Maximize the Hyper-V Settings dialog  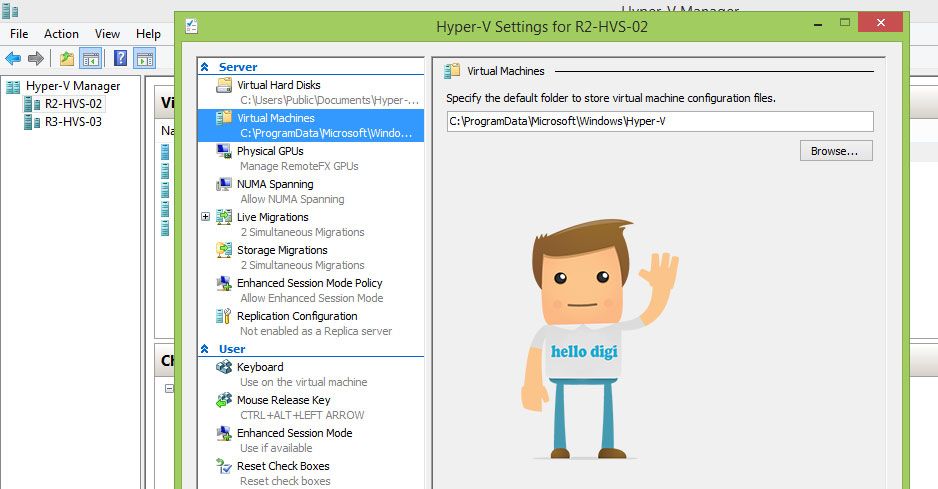[x=845, y=23]
